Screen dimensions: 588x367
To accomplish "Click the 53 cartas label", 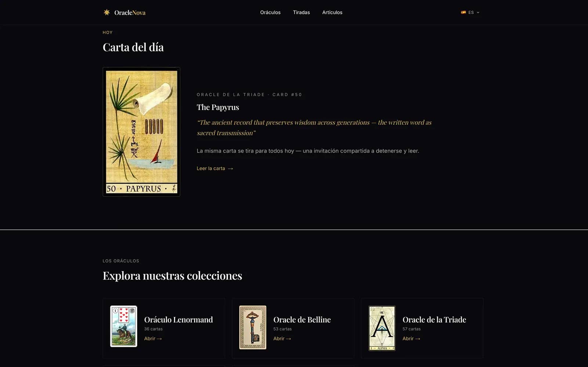I will click(x=282, y=329).
